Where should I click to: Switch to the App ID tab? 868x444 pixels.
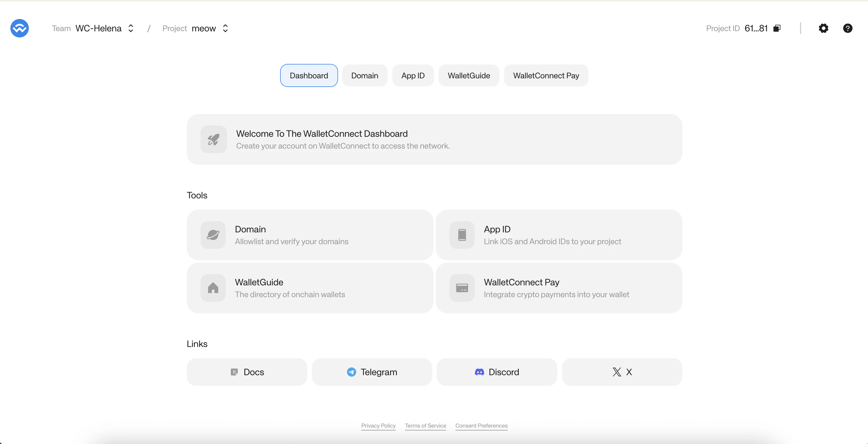pos(413,75)
